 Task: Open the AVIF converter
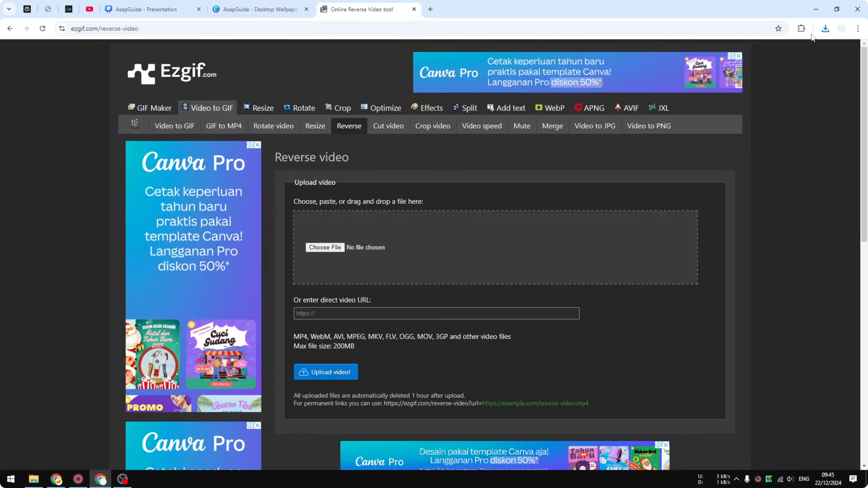[627, 108]
